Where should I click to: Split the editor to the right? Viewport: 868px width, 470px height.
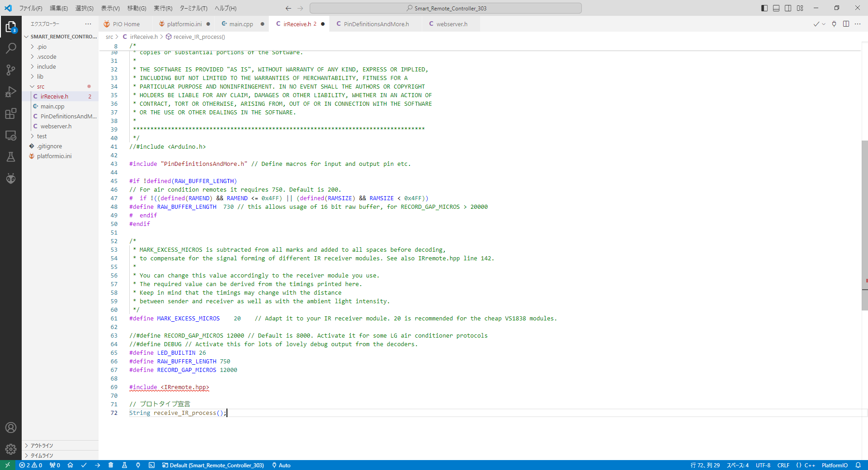click(846, 24)
